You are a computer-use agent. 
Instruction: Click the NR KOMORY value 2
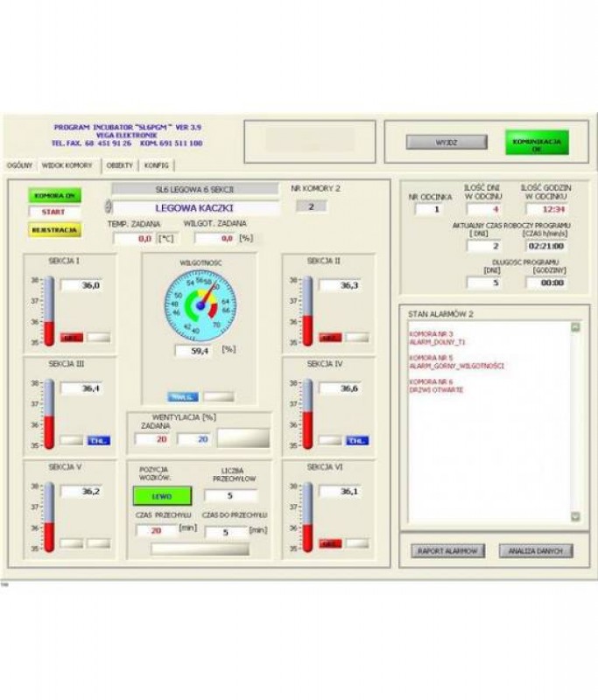[312, 206]
